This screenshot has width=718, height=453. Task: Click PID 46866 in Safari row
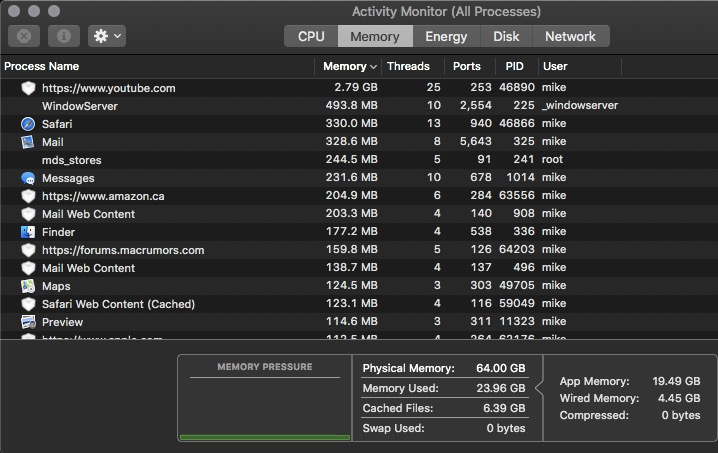coord(517,123)
